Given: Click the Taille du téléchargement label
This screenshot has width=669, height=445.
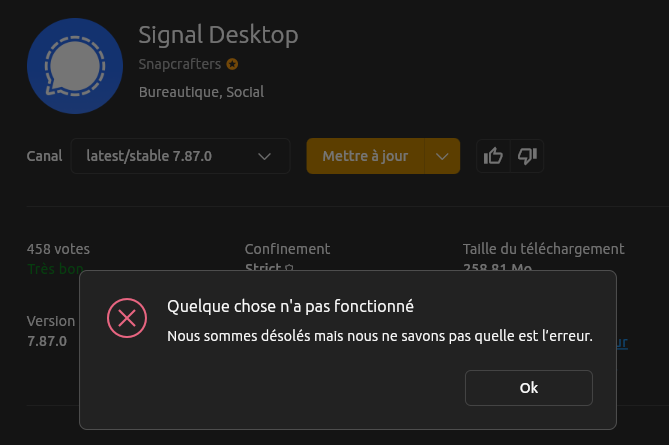Looking at the screenshot, I should tap(543, 249).
